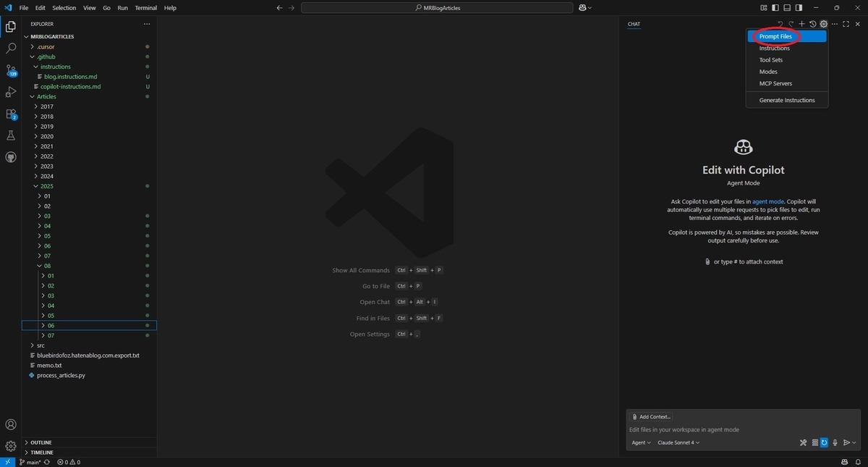Start voice chat with microphone icon
This screenshot has height=467, width=868.
(x=835, y=442)
